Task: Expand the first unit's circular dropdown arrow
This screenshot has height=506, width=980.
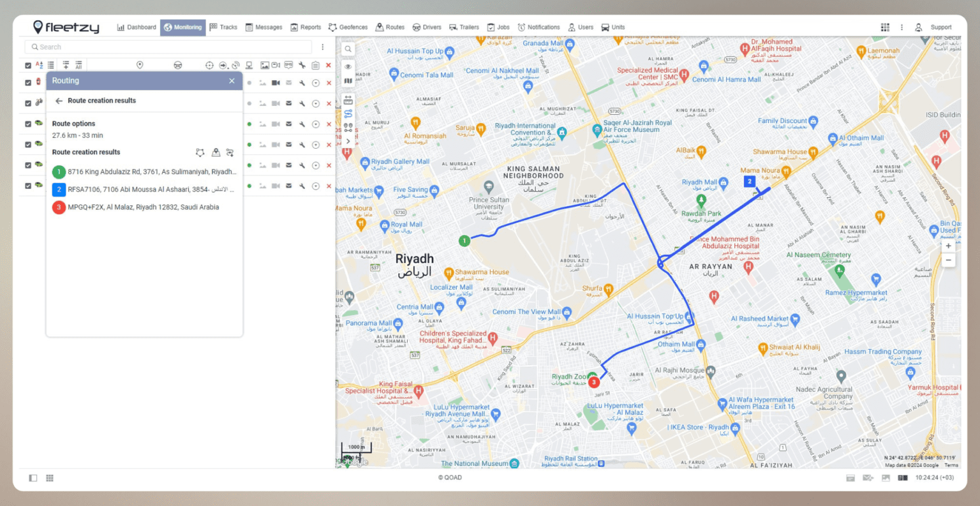Action: tap(316, 82)
